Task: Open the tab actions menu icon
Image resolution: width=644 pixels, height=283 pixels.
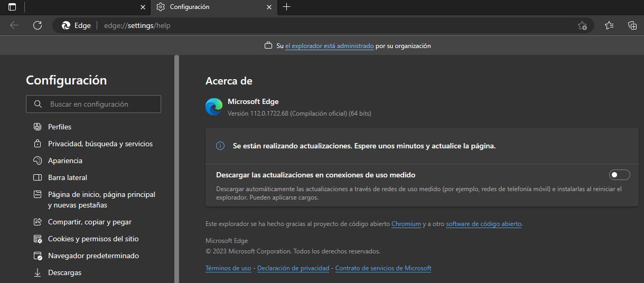Action: tap(12, 7)
